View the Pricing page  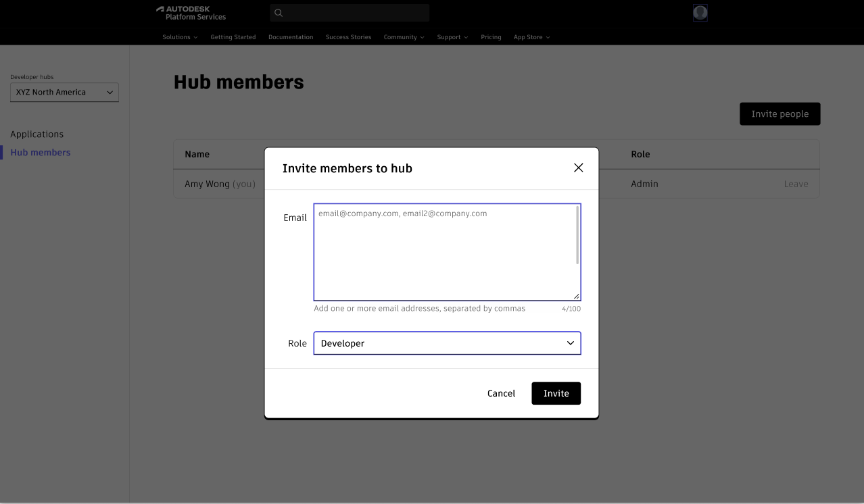coord(491,37)
